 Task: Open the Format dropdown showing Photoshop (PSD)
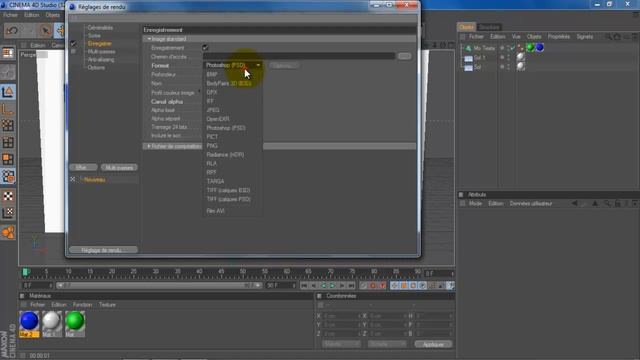coord(233,65)
